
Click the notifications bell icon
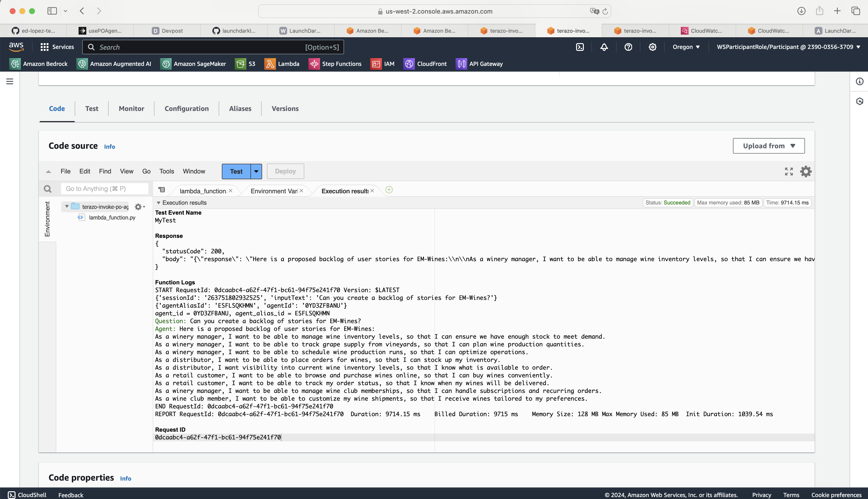[x=604, y=47]
